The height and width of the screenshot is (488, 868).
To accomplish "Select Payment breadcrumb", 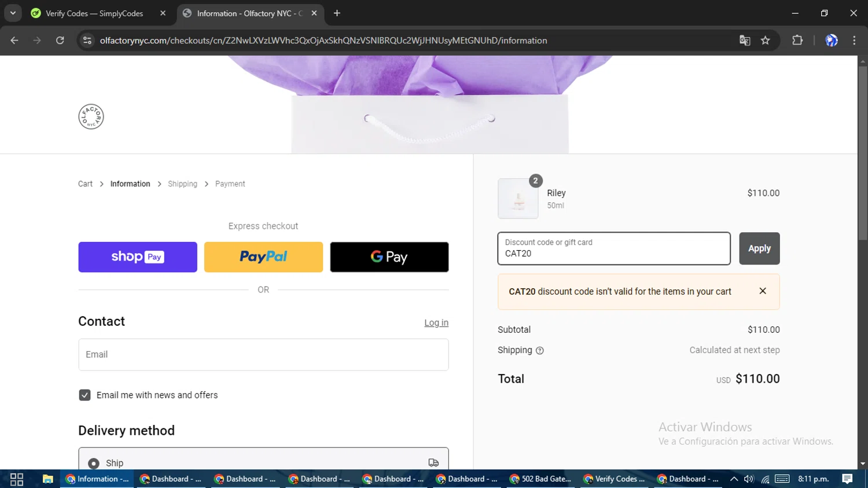I will click(230, 184).
